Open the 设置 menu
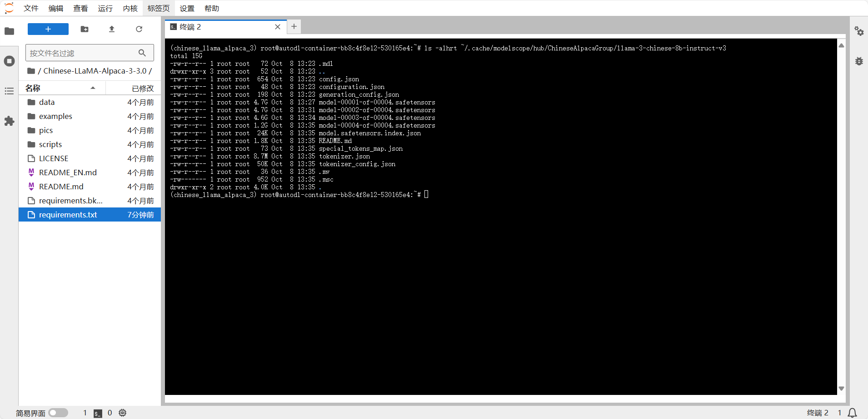The height and width of the screenshot is (419, 868). pos(187,8)
